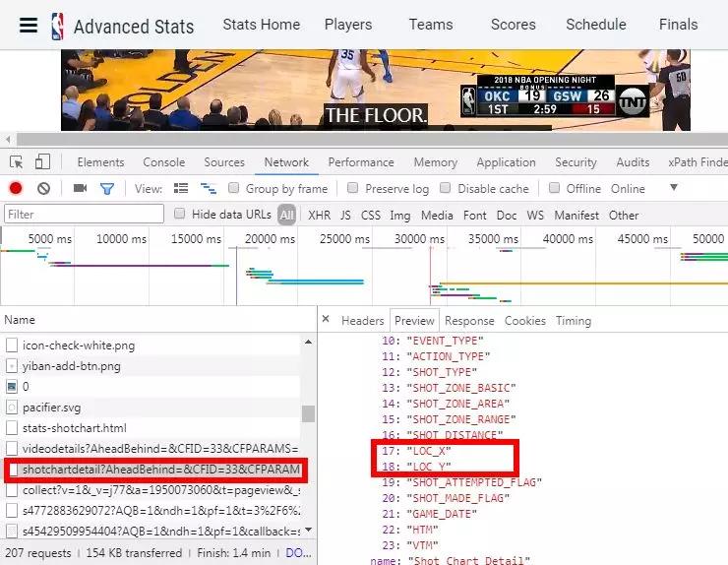
Task: Select the Network tab
Action: pyautogui.click(x=286, y=162)
